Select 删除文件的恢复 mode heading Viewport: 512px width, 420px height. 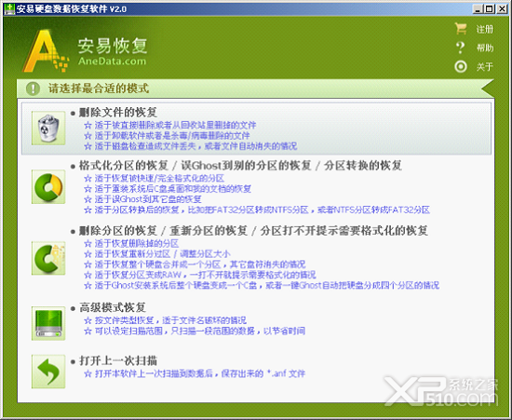(x=118, y=113)
